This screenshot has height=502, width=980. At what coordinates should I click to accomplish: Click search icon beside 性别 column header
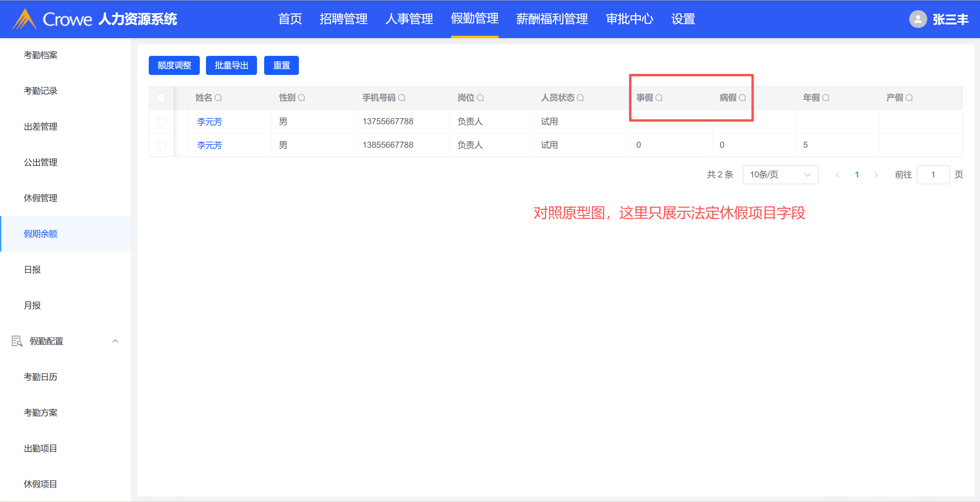[301, 98]
